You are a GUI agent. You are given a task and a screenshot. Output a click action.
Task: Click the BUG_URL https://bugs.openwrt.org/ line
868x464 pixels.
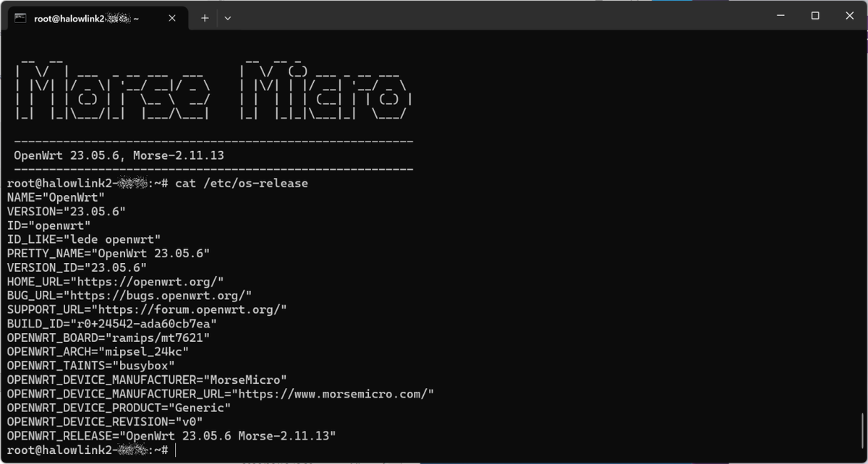pyautogui.click(x=129, y=295)
